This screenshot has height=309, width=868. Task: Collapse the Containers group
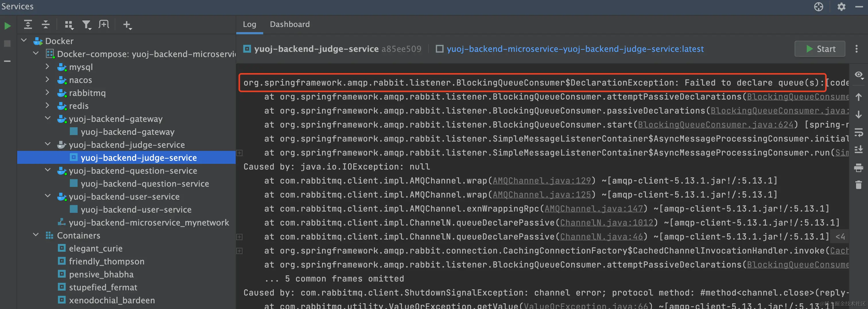[x=36, y=235]
